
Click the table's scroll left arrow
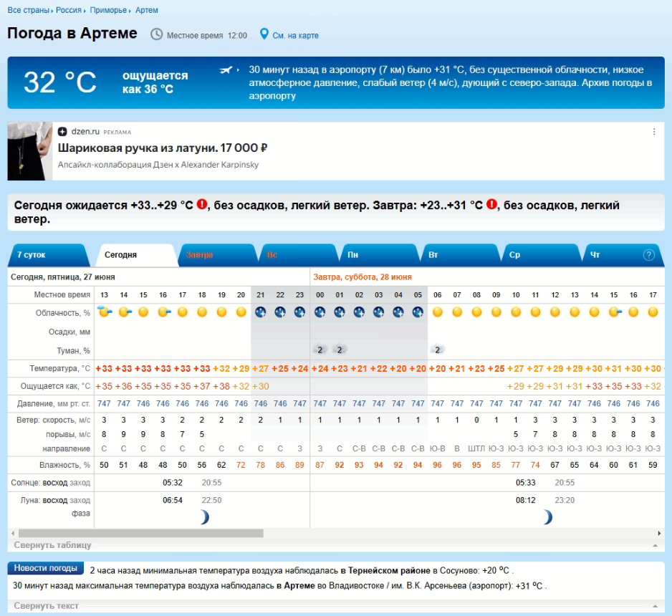click(14, 534)
